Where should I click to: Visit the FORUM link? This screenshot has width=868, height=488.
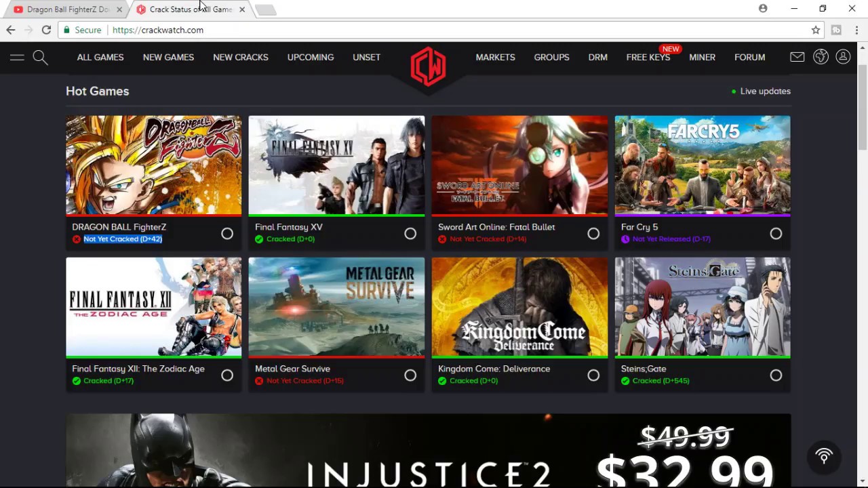(x=749, y=57)
